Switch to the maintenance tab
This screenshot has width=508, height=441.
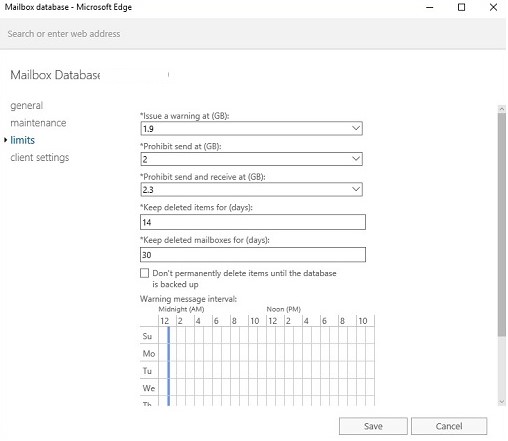[38, 123]
